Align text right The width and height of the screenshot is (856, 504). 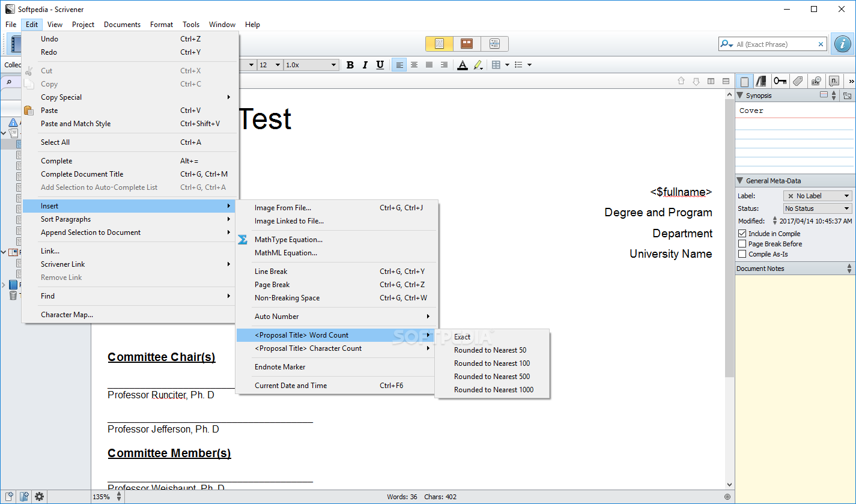tap(444, 65)
